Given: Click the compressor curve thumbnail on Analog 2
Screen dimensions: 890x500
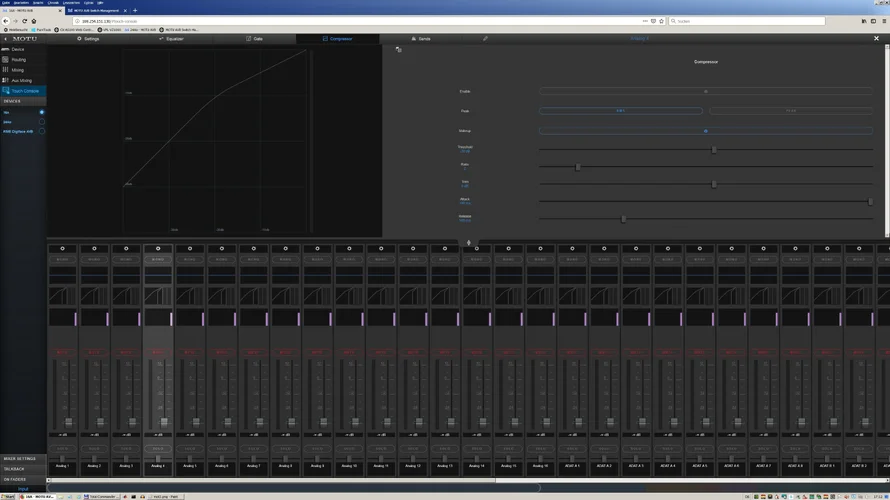Looking at the screenshot, I should (x=94, y=296).
